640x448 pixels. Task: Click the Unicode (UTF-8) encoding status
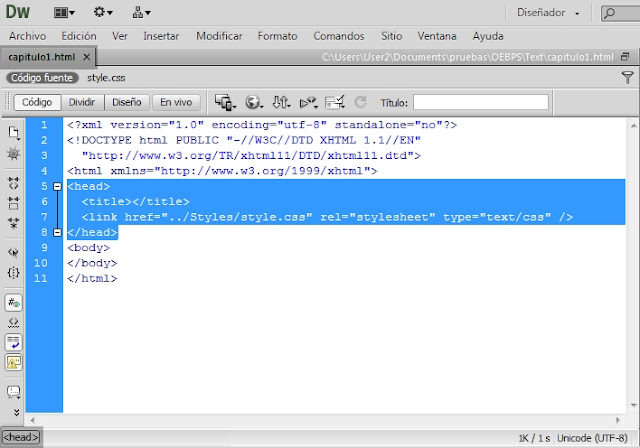tap(592, 438)
